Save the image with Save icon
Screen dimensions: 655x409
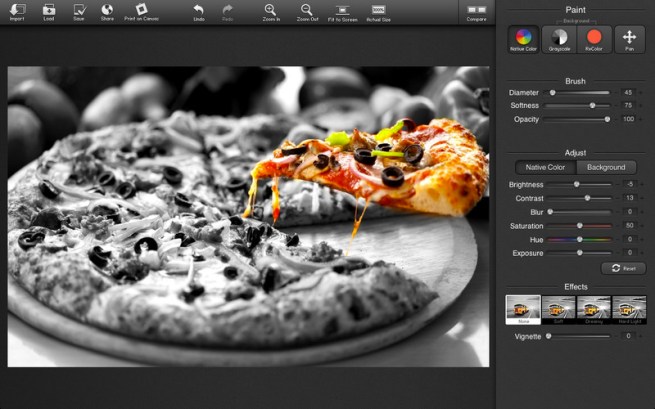pyautogui.click(x=79, y=13)
